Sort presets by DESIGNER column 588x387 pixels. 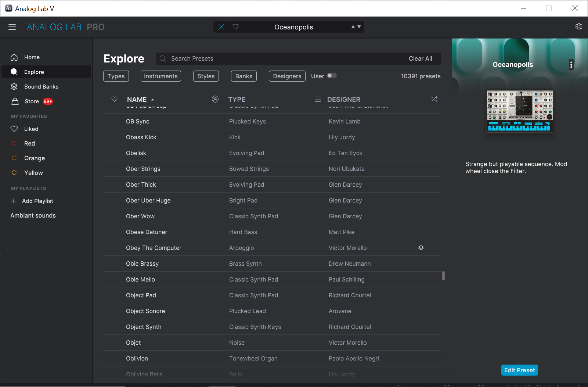(344, 100)
